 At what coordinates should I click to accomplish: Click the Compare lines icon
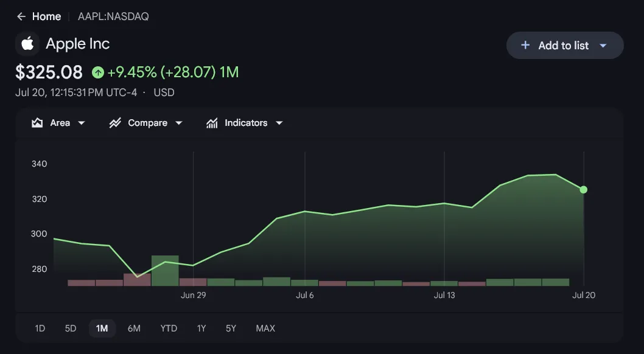(115, 123)
